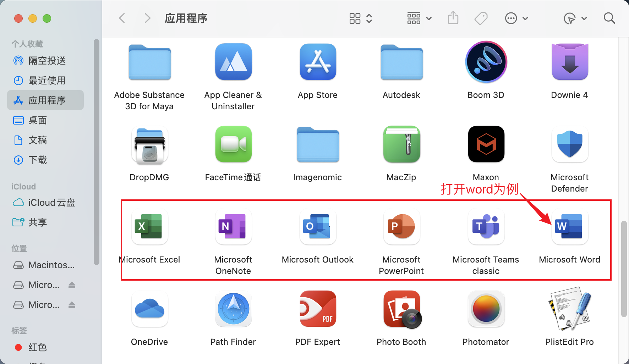
Task: Select the Microsoft Teams classic icon
Action: (x=486, y=227)
